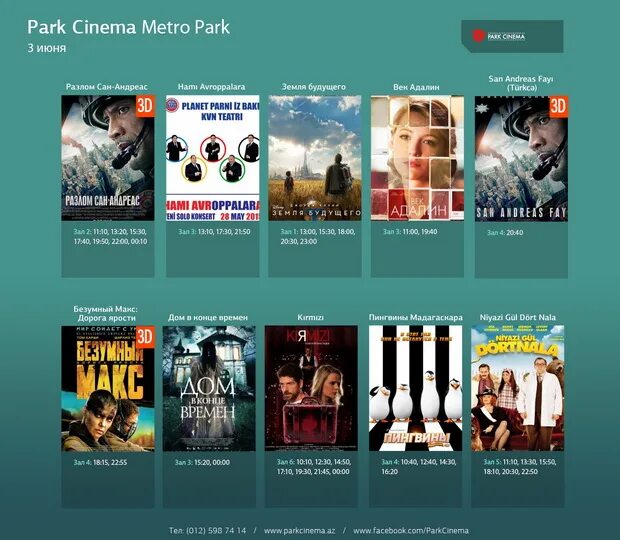The height and width of the screenshot is (540, 620).
Task: Open the Безумный Макс poster
Action: click(x=108, y=389)
